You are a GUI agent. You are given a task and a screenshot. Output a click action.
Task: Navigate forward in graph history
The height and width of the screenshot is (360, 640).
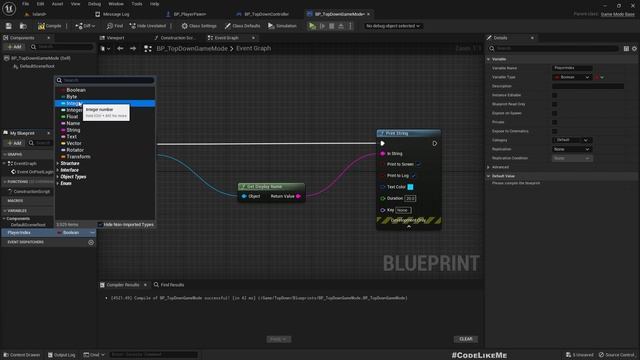point(133,49)
